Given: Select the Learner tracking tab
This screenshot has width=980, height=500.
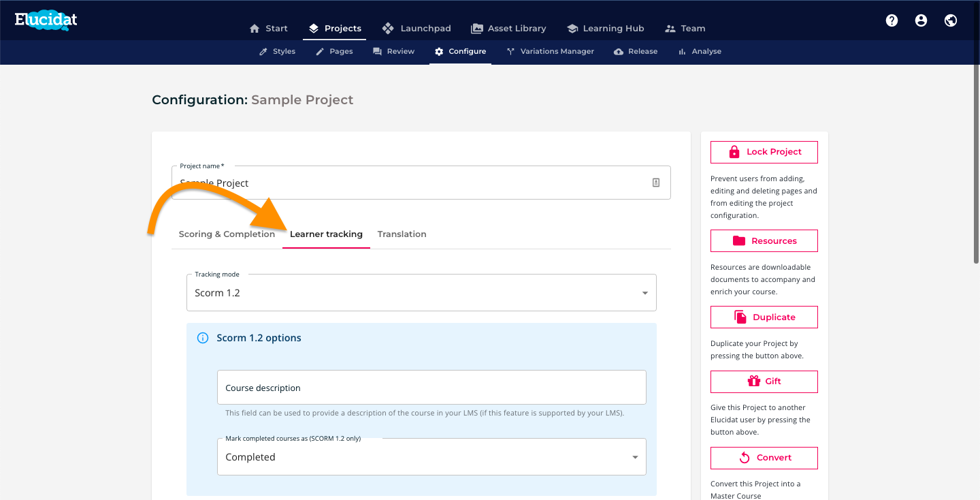Looking at the screenshot, I should coord(326,234).
